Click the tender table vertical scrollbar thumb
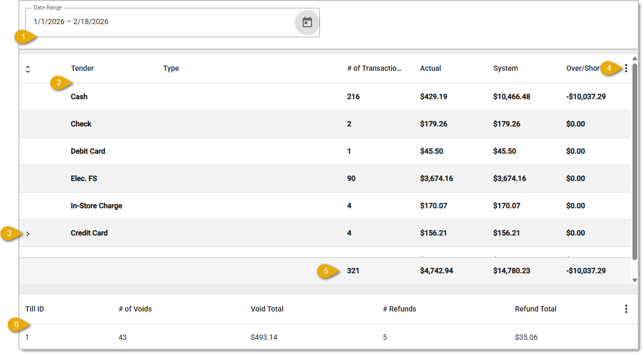 [635, 162]
